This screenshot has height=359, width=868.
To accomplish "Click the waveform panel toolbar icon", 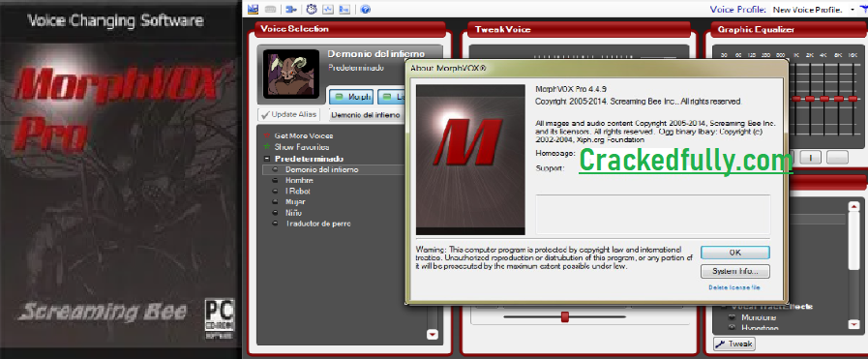I will [328, 9].
